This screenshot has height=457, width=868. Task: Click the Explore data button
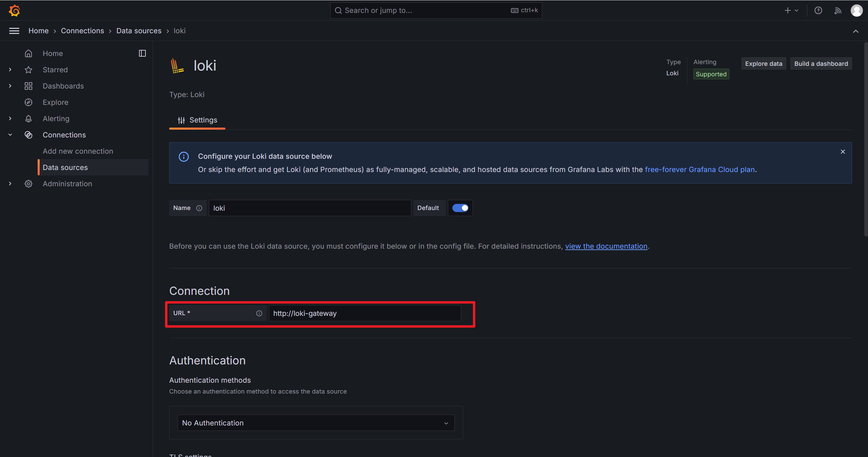pyautogui.click(x=764, y=64)
